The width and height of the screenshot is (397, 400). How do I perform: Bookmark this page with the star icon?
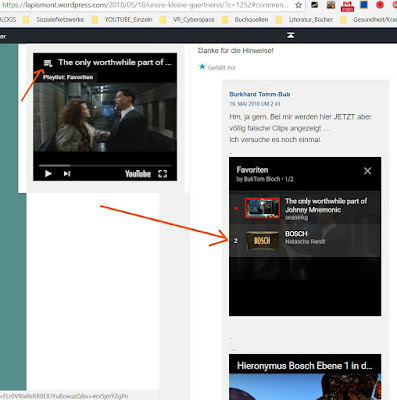pos(298,5)
